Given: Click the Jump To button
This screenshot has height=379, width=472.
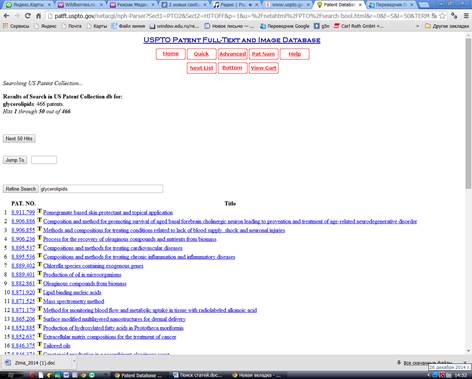Looking at the screenshot, I should pyautogui.click(x=15, y=160).
